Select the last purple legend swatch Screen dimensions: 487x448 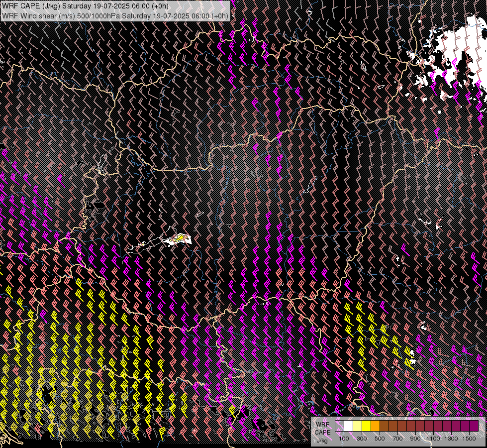pos(474,426)
